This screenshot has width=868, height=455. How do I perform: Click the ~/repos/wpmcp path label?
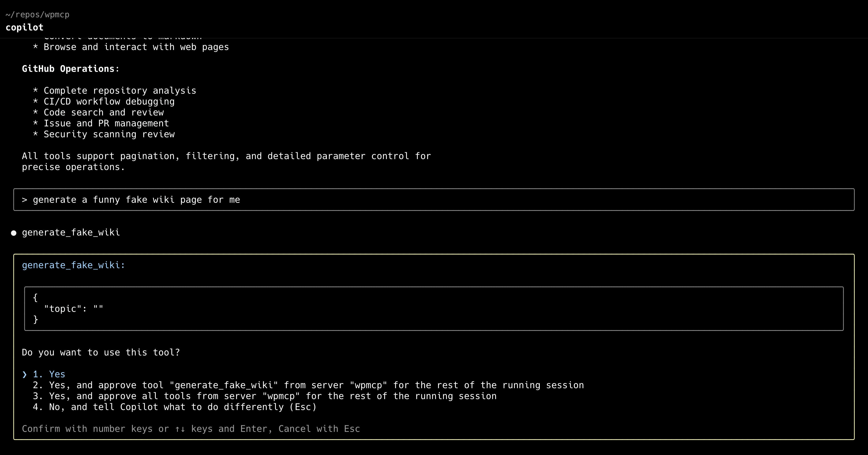point(37,15)
